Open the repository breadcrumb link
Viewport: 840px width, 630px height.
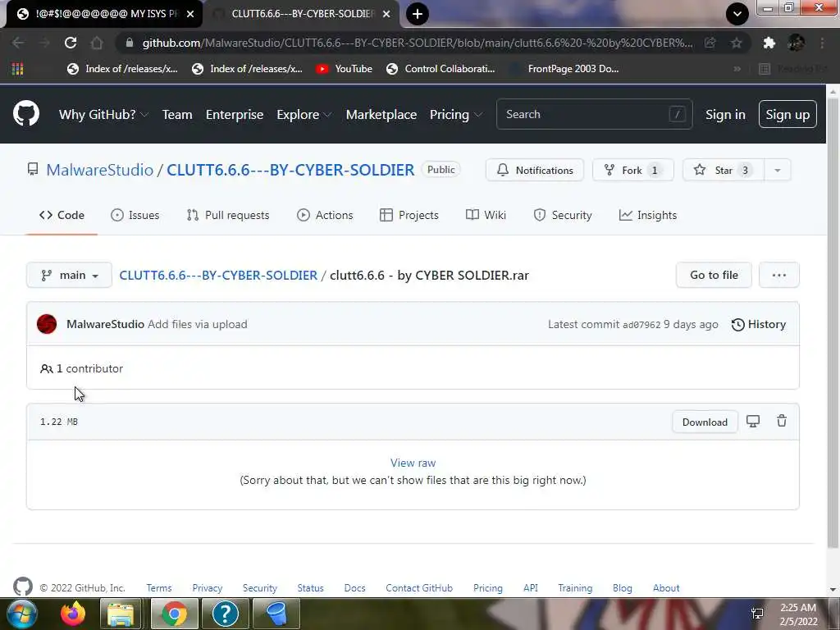[218, 276]
